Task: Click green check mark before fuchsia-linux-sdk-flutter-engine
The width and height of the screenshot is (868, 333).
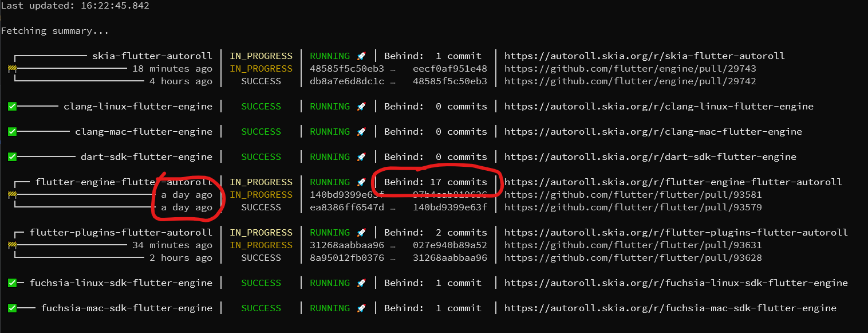Action: point(12,283)
